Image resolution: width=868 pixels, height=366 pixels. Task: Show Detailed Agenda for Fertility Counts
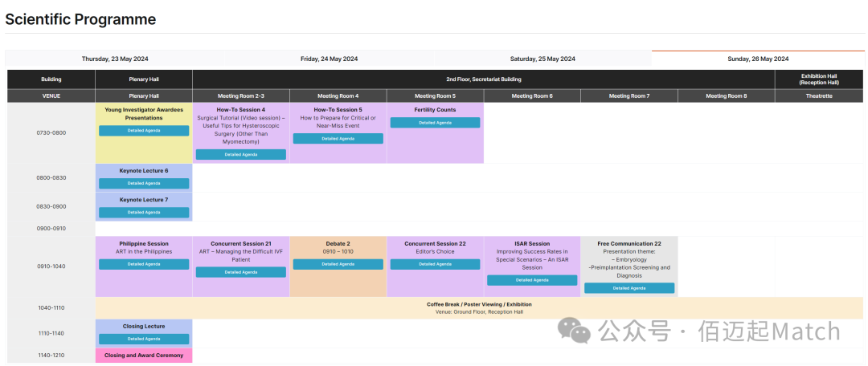click(435, 123)
